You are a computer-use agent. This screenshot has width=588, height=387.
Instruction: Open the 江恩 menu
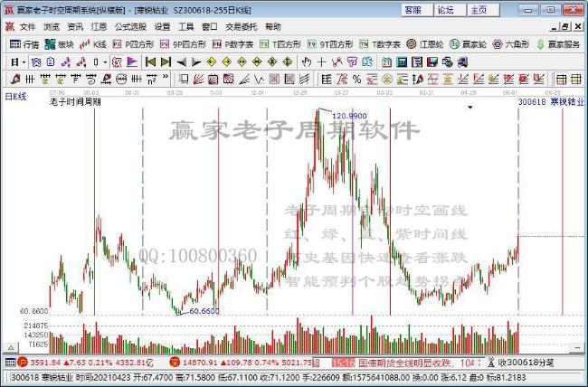point(99,26)
